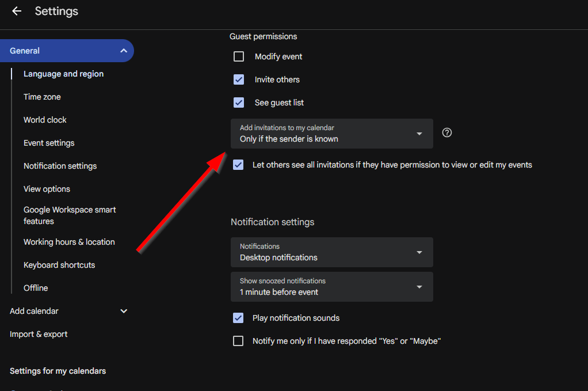Click the back arrow next to Settings

pyautogui.click(x=17, y=11)
